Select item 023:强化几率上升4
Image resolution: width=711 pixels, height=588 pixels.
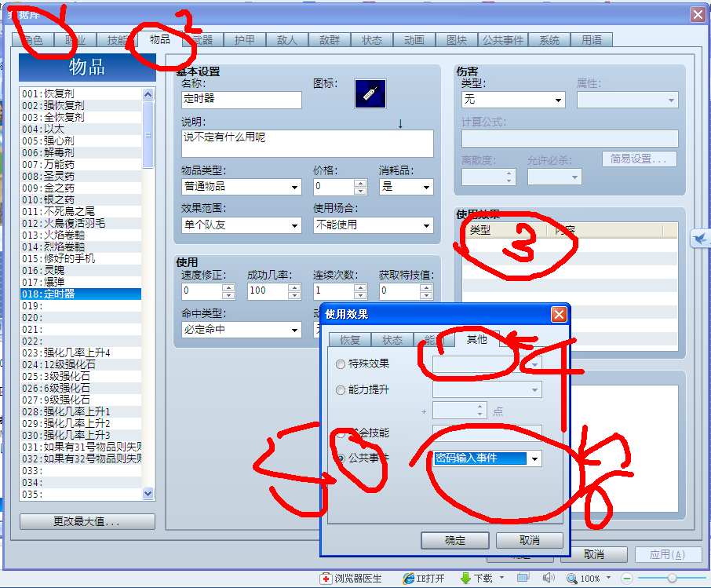click(x=81, y=353)
